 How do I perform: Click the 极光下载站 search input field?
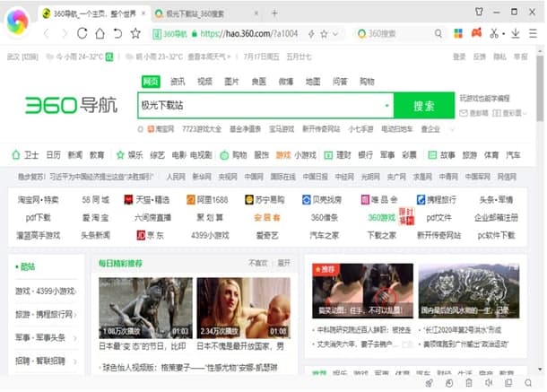point(260,106)
